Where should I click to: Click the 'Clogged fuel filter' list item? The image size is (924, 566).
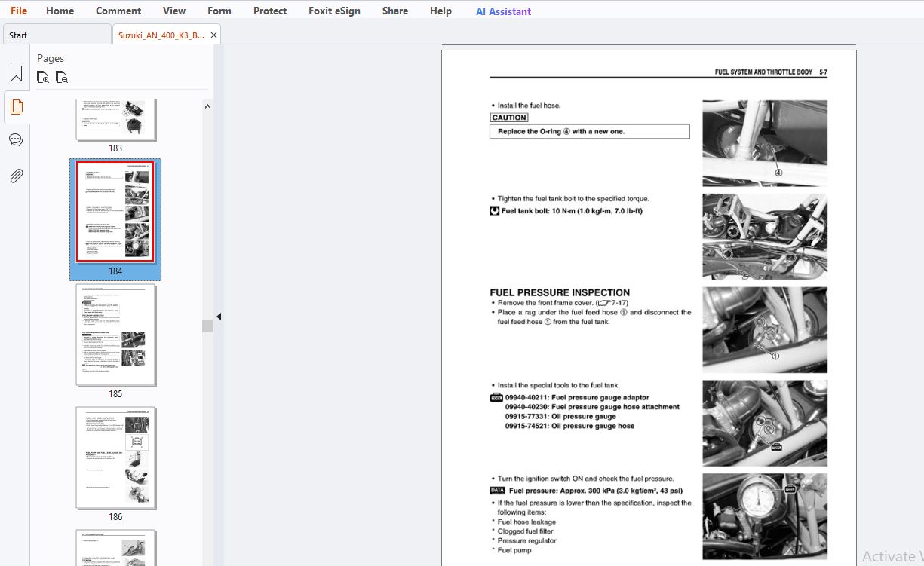click(525, 531)
